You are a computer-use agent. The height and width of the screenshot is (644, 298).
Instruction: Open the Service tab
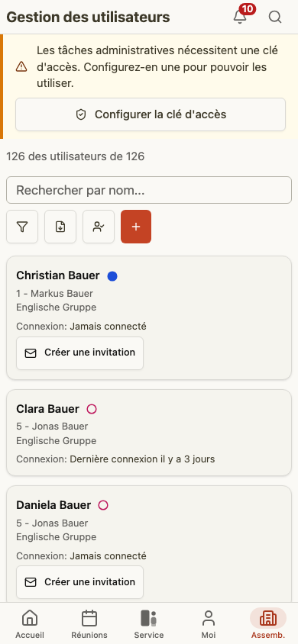click(149, 624)
